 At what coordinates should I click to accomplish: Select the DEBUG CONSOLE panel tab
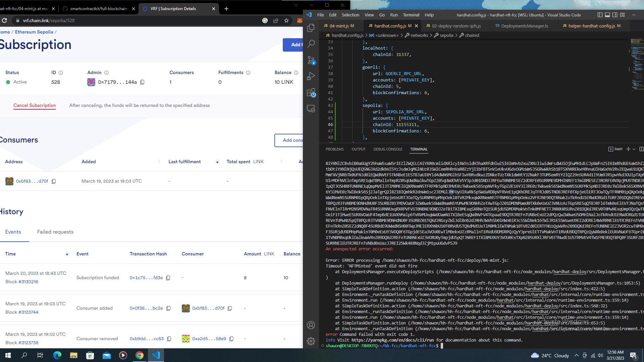[x=388, y=149]
